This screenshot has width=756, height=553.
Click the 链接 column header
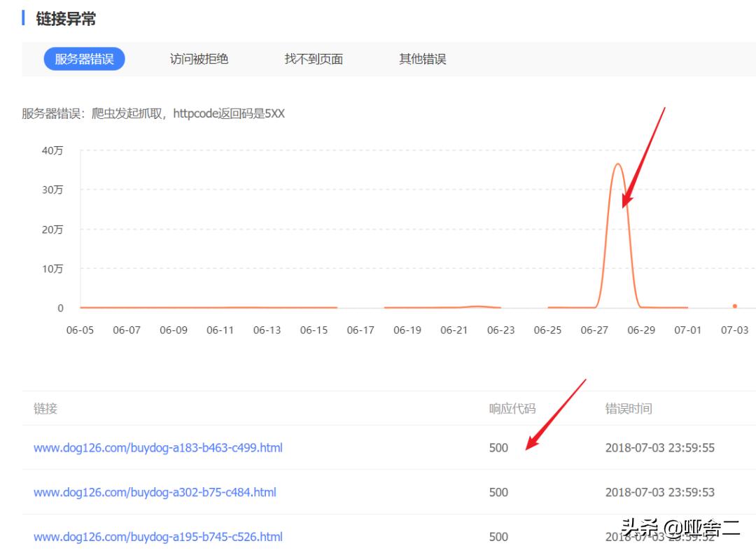click(x=43, y=409)
